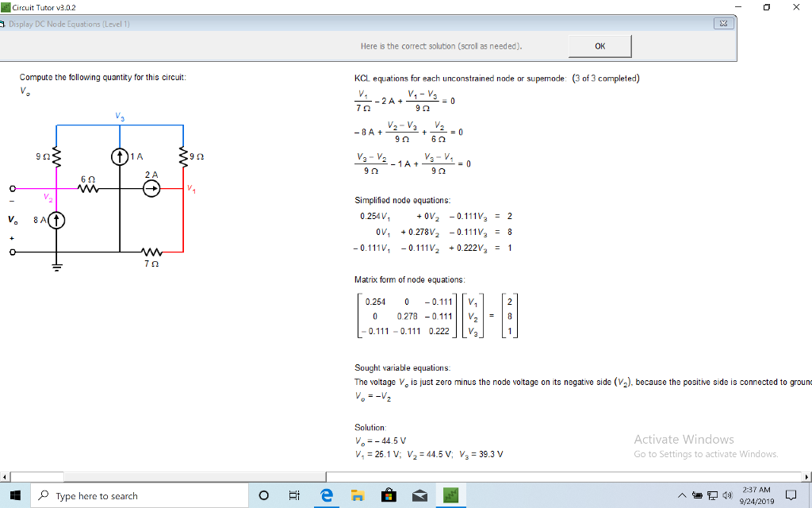Click the left horizontal scroll arrow
This screenshot has height=508, width=812.
coord(5,476)
